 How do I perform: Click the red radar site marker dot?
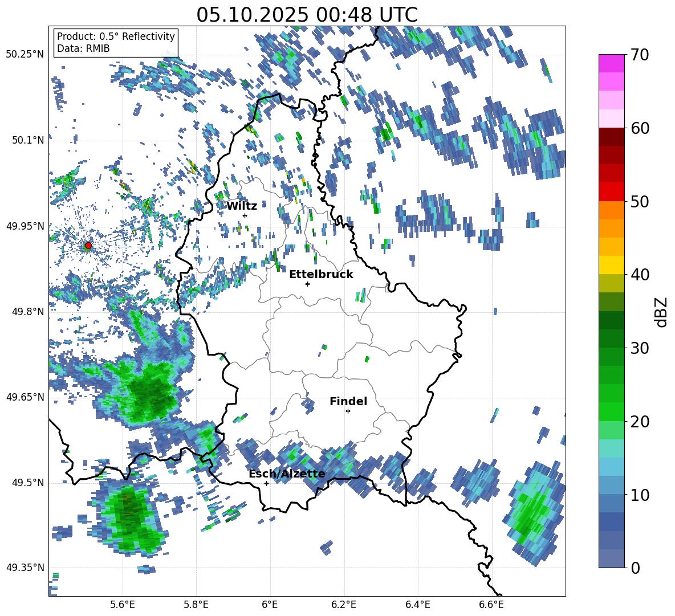pyautogui.click(x=88, y=246)
